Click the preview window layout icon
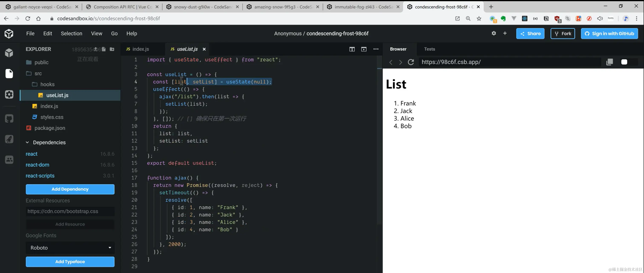644x273 pixels. click(364, 49)
